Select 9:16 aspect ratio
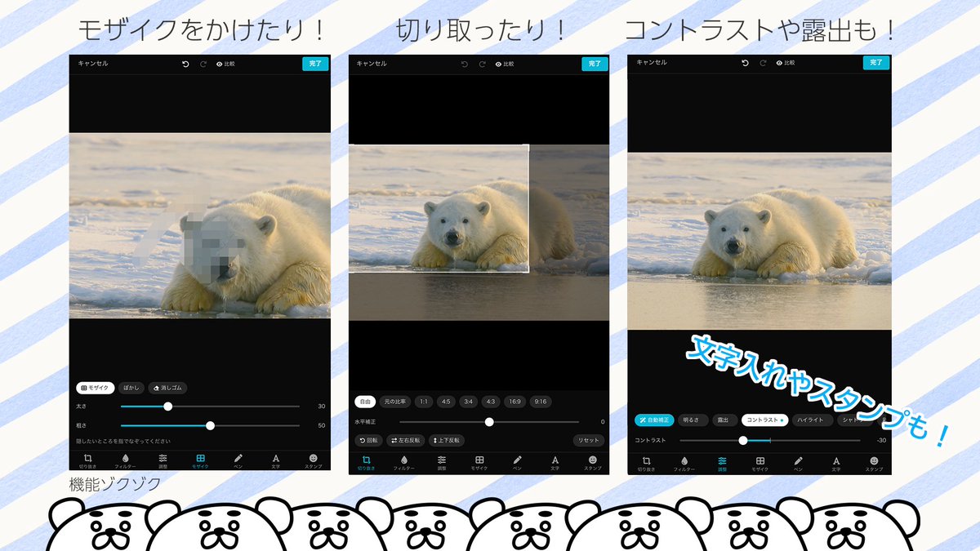 click(x=540, y=402)
